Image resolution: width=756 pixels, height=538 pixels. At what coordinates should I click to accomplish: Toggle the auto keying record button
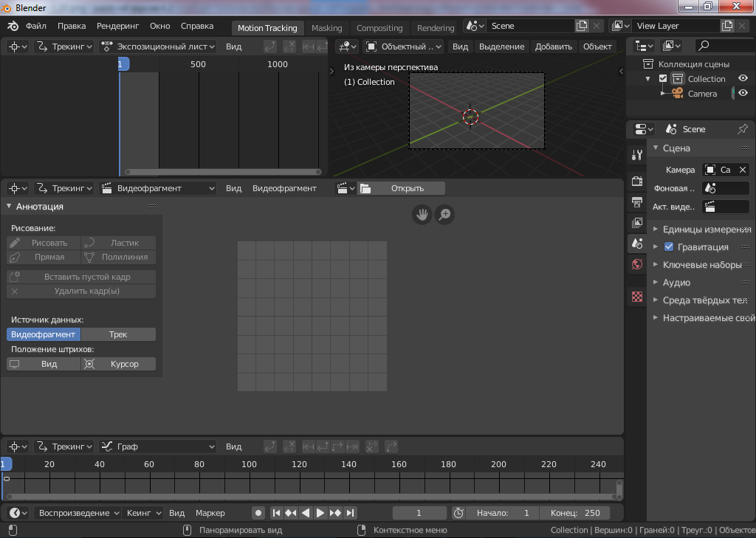(x=258, y=513)
